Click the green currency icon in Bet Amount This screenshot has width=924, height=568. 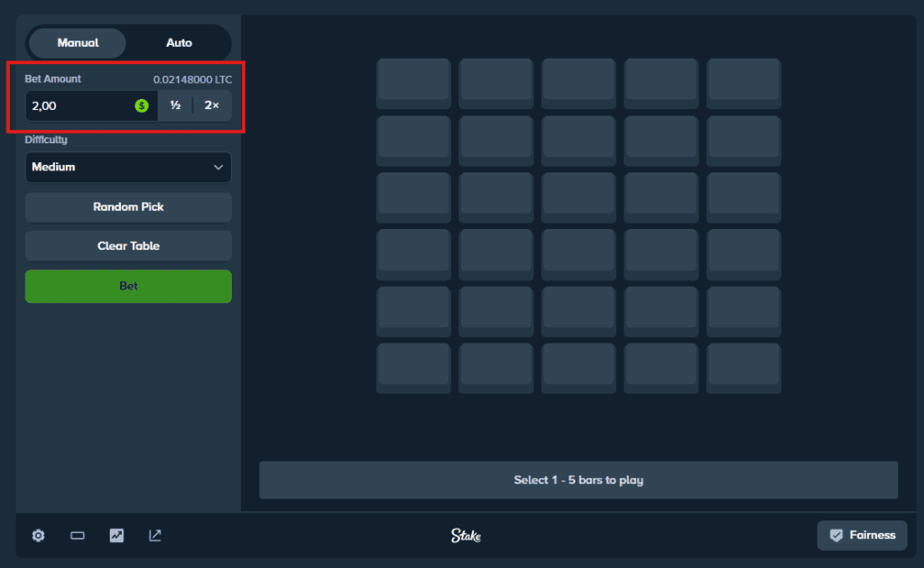141,105
